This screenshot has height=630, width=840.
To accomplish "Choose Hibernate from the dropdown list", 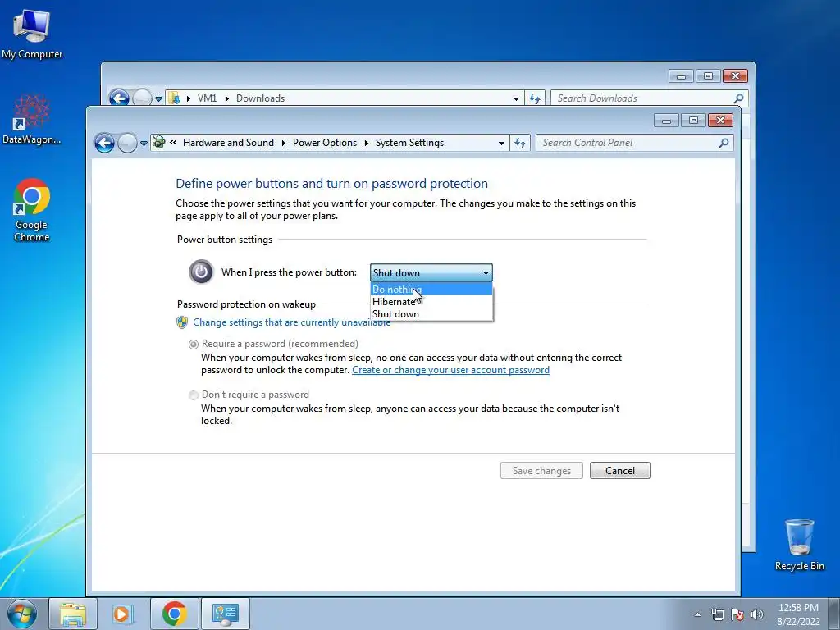I will coord(431,302).
